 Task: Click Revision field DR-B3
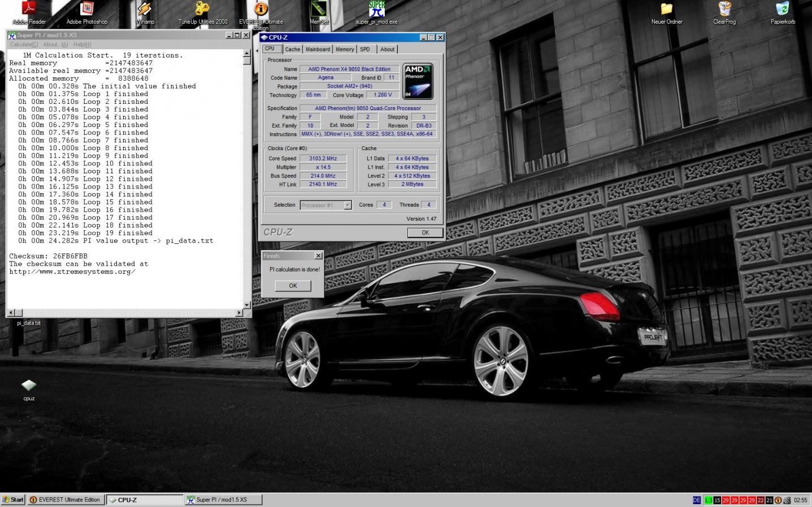click(424, 125)
